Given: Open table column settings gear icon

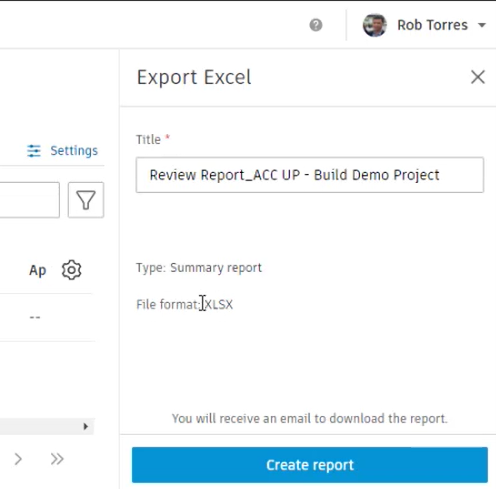Looking at the screenshot, I should [x=71, y=270].
